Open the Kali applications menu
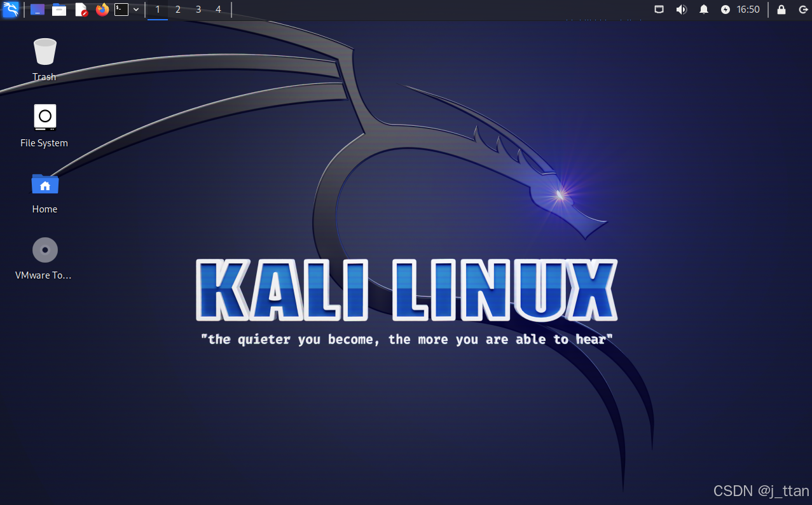812x505 pixels. 10,10
